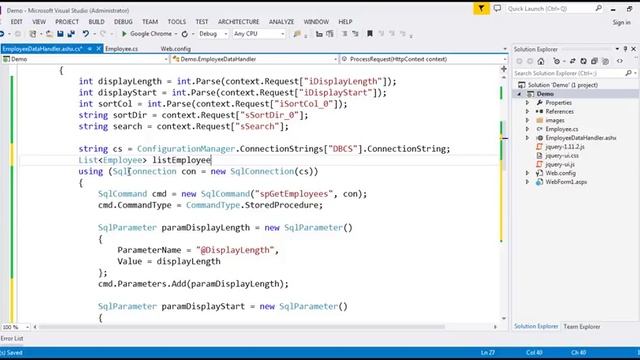
Task: Switch to the Team Explorer tab
Action: [582, 327]
